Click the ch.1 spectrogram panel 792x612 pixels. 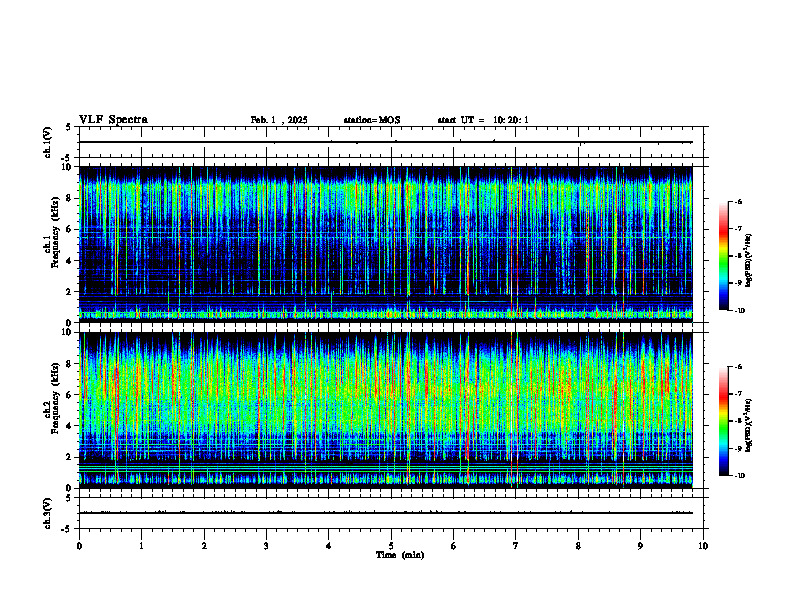(x=385, y=244)
